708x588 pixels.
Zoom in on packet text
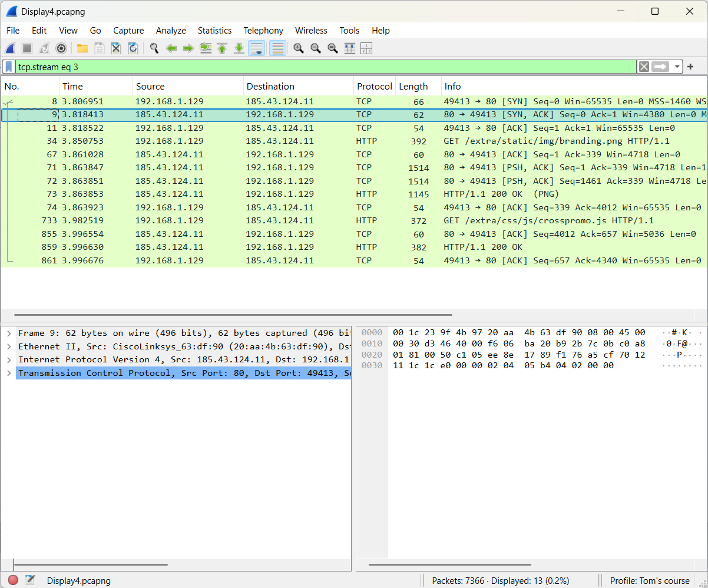coord(299,48)
